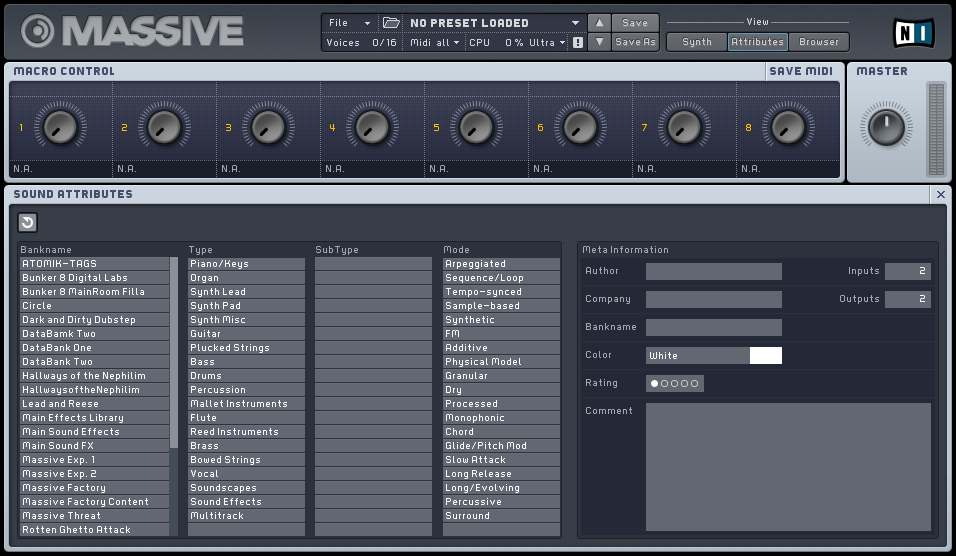The height and width of the screenshot is (556, 956).
Task: Click the Company input field
Action: (x=714, y=299)
